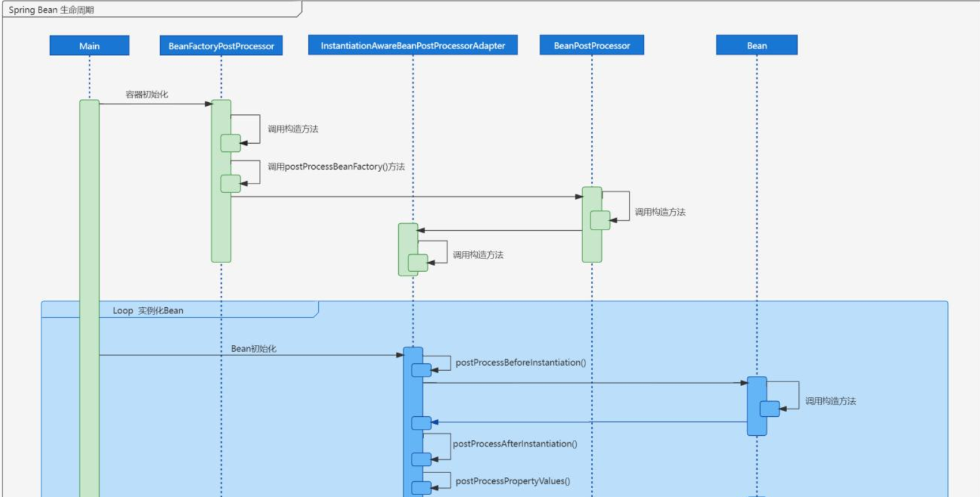This screenshot has width=980, height=497.
Task: Click '调用构造方法' label beside BeanFactoryPostProcessor lifeline
Action: (293, 129)
